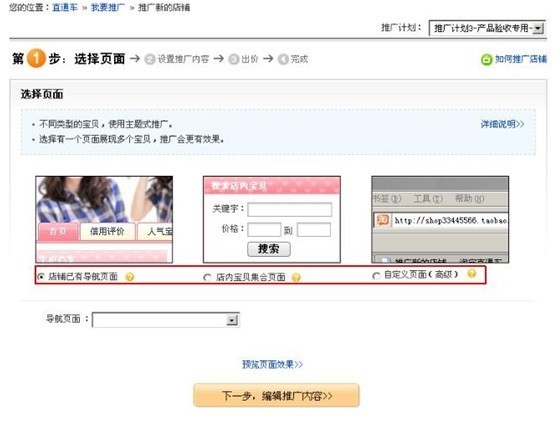Viewport: 558px width, 441px height.
Task: Click step 4 完成 circle icon
Action: point(283,59)
